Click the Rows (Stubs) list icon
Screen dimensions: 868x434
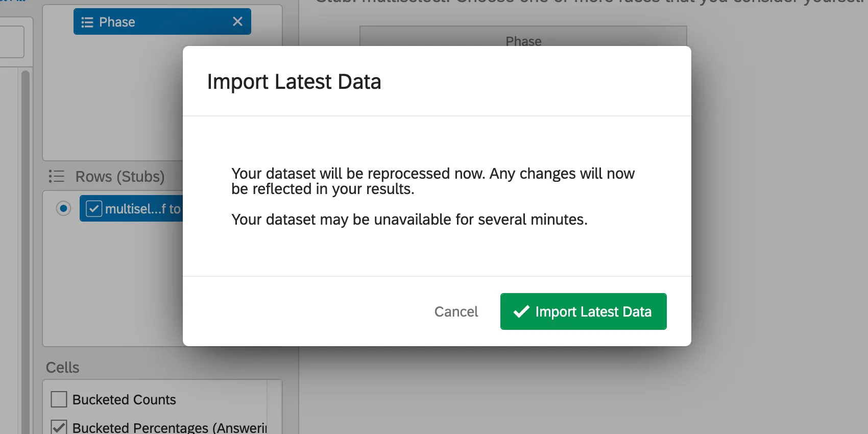coord(56,177)
